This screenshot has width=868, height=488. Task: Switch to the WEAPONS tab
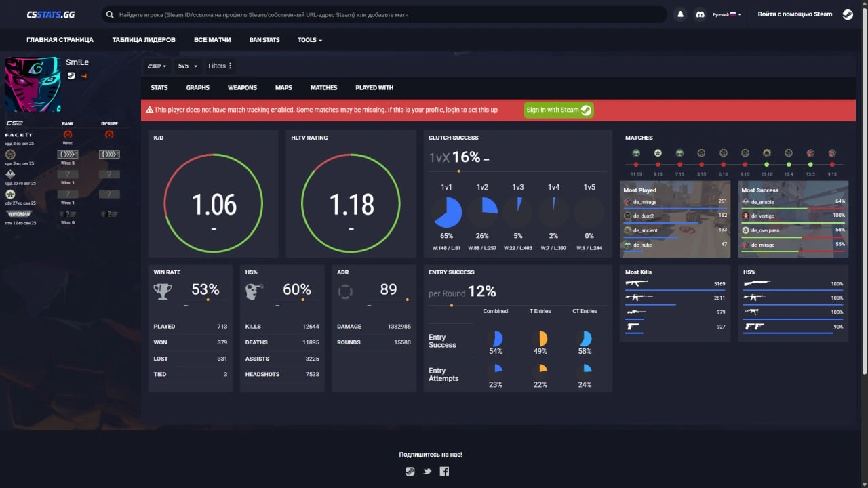[x=242, y=88]
